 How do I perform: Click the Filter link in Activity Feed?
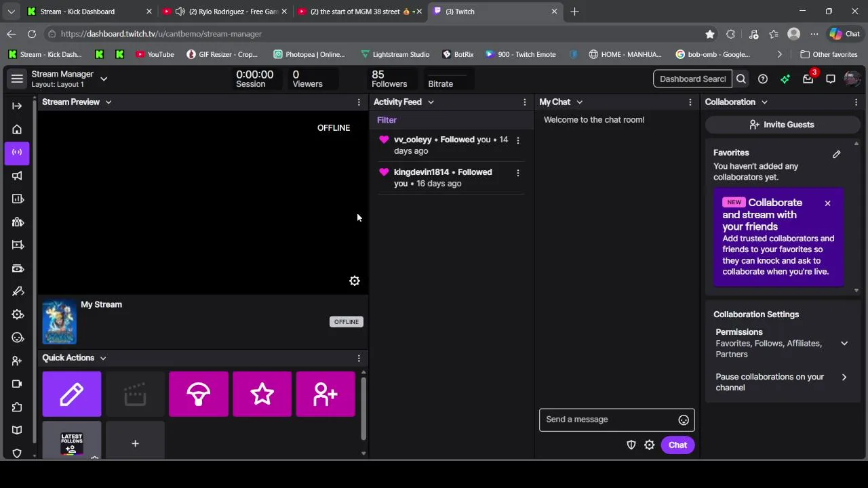click(x=387, y=120)
